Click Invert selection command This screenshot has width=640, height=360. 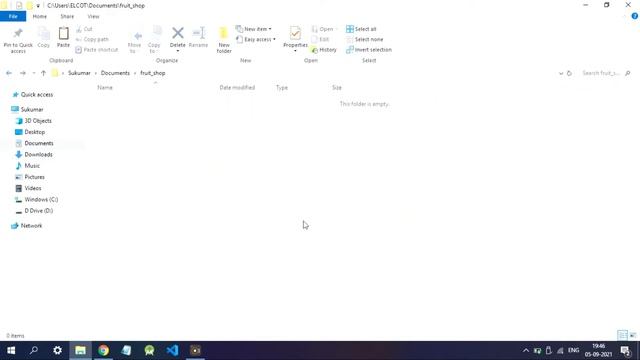pyautogui.click(x=369, y=49)
